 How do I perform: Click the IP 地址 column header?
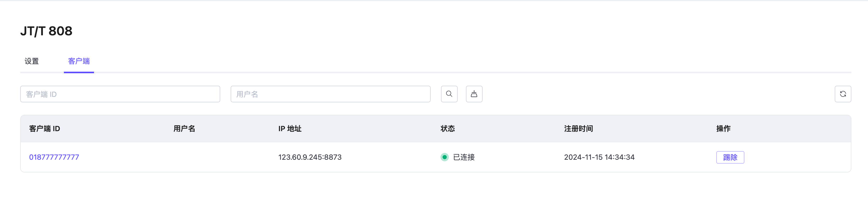click(x=290, y=129)
